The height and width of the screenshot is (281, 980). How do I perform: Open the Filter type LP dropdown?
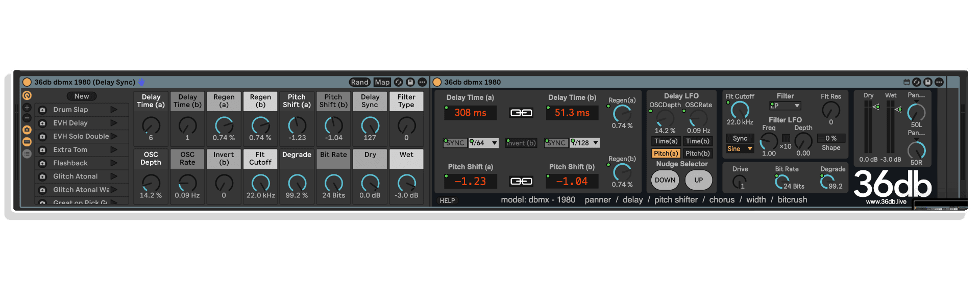click(x=785, y=106)
